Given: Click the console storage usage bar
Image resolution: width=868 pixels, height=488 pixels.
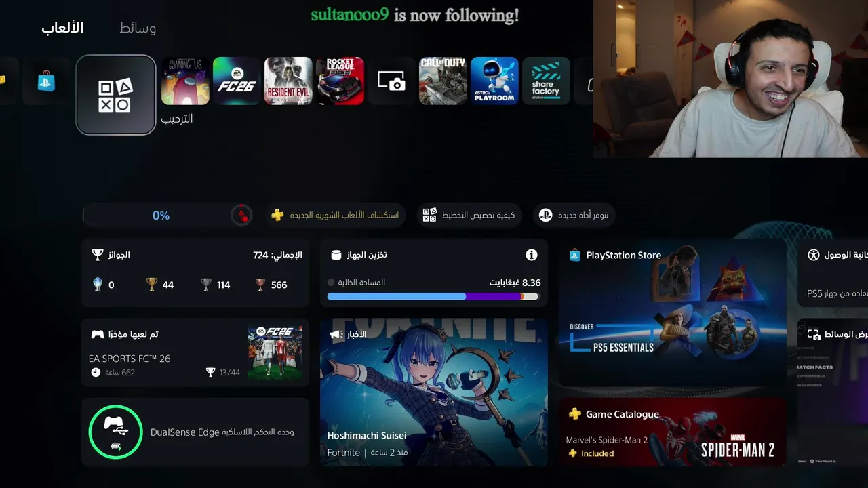Looking at the screenshot, I should [x=433, y=296].
